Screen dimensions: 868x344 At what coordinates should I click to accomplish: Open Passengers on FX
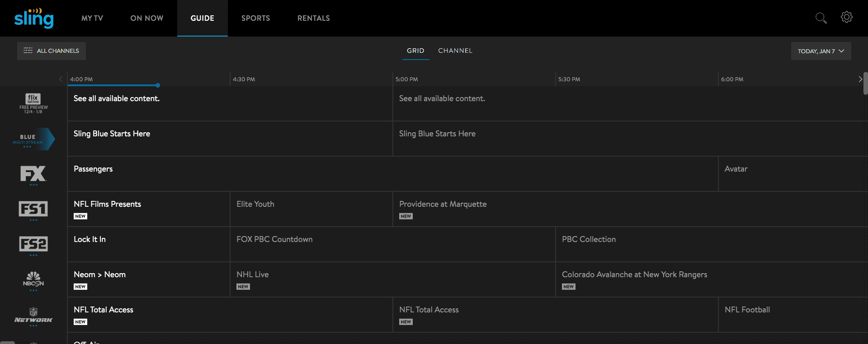(393, 174)
